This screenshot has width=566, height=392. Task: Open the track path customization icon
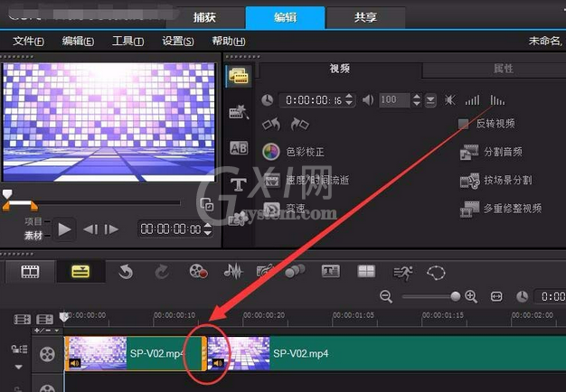pos(436,273)
